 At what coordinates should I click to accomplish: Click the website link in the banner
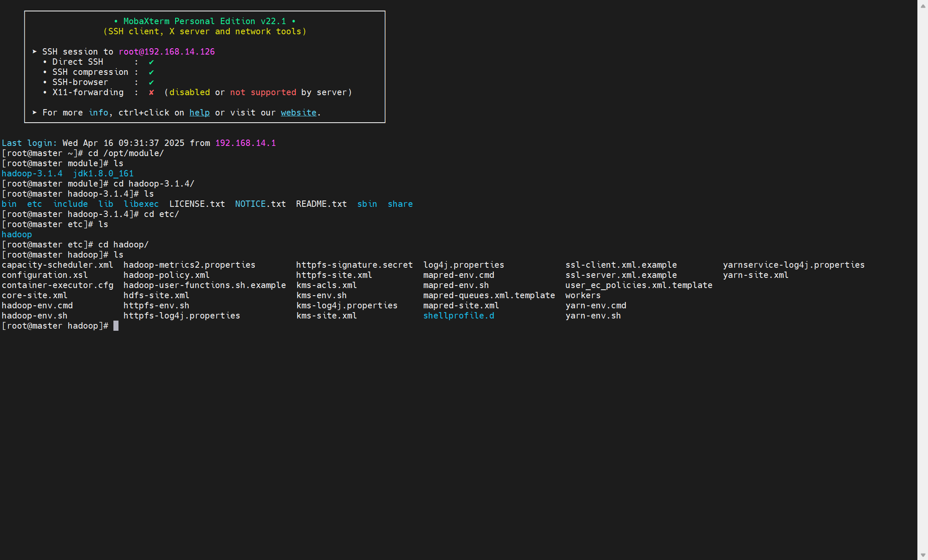coord(298,113)
